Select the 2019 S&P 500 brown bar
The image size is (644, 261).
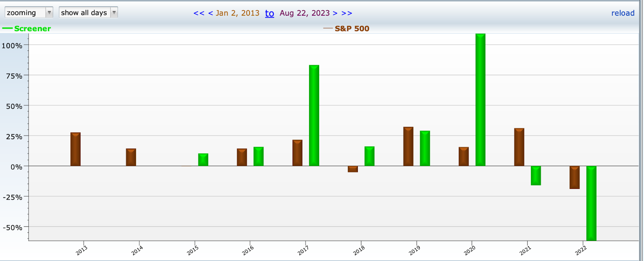pyautogui.click(x=408, y=146)
